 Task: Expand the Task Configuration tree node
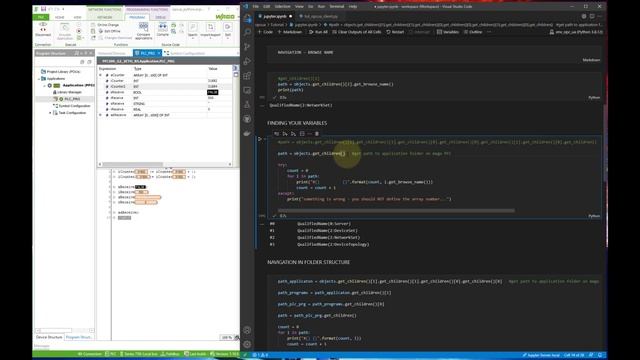point(50,113)
